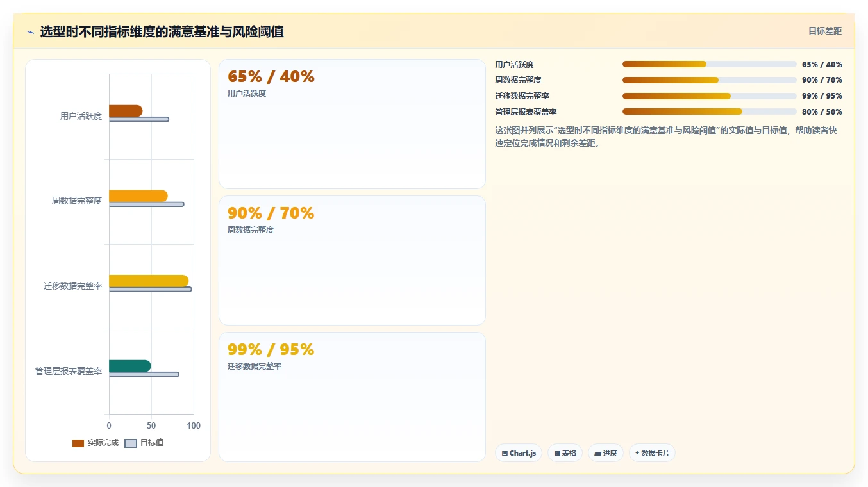Click the 周数据完整度 label in the progress list
Image resolution: width=868 pixels, height=487 pixels.
pos(518,80)
